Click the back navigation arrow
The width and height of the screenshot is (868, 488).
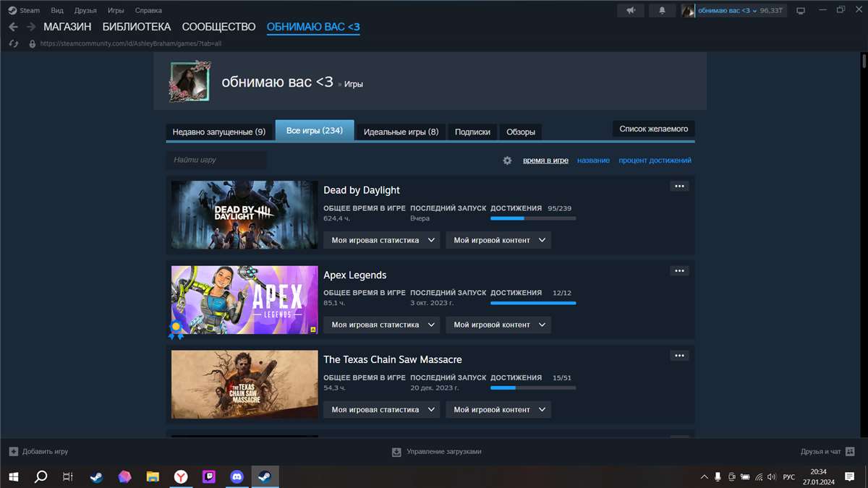12,27
